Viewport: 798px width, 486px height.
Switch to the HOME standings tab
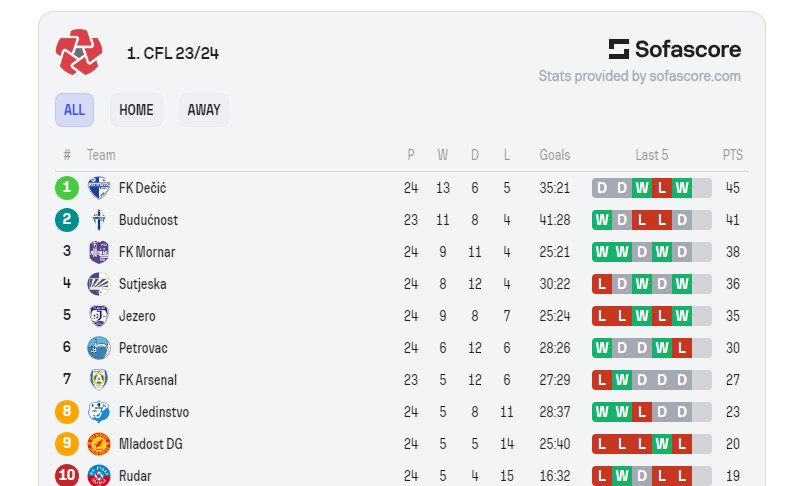point(136,110)
